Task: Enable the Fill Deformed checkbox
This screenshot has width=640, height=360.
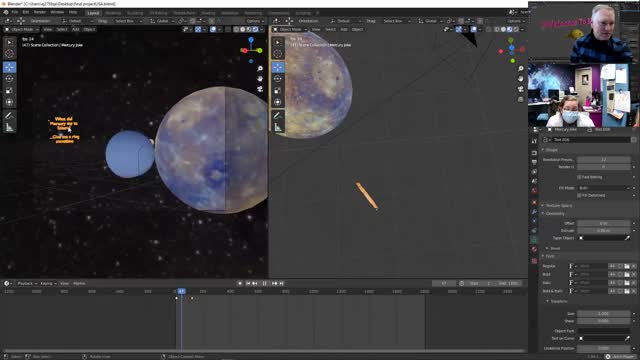Action: (579, 196)
